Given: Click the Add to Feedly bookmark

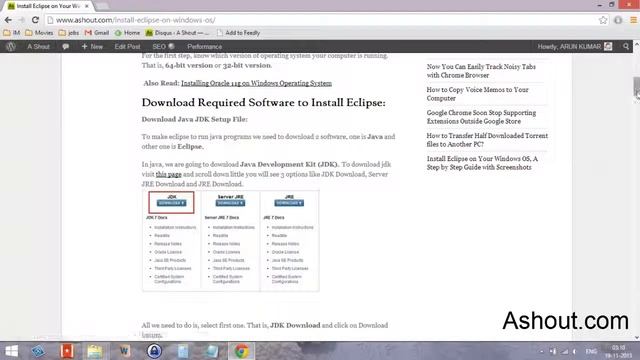Looking at the screenshot, I should [238, 33].
